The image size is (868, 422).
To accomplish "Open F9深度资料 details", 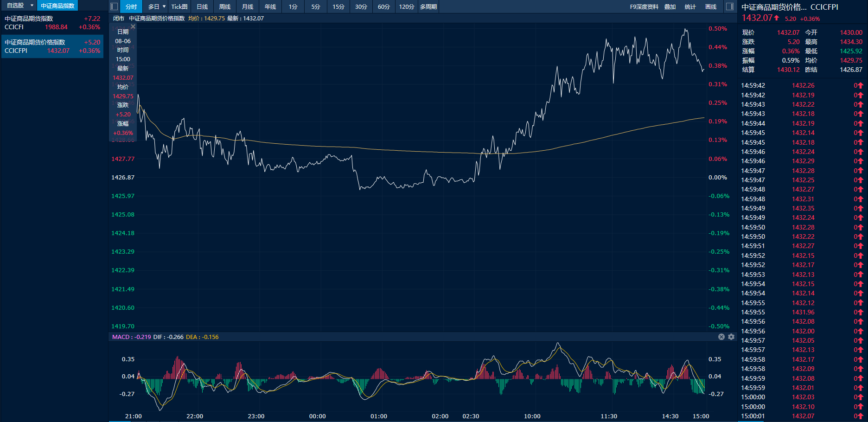I will tap(644, 6).
